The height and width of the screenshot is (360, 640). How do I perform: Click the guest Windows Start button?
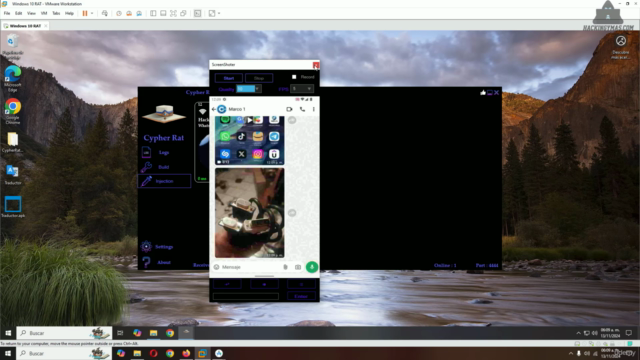(x=8, y=333)
